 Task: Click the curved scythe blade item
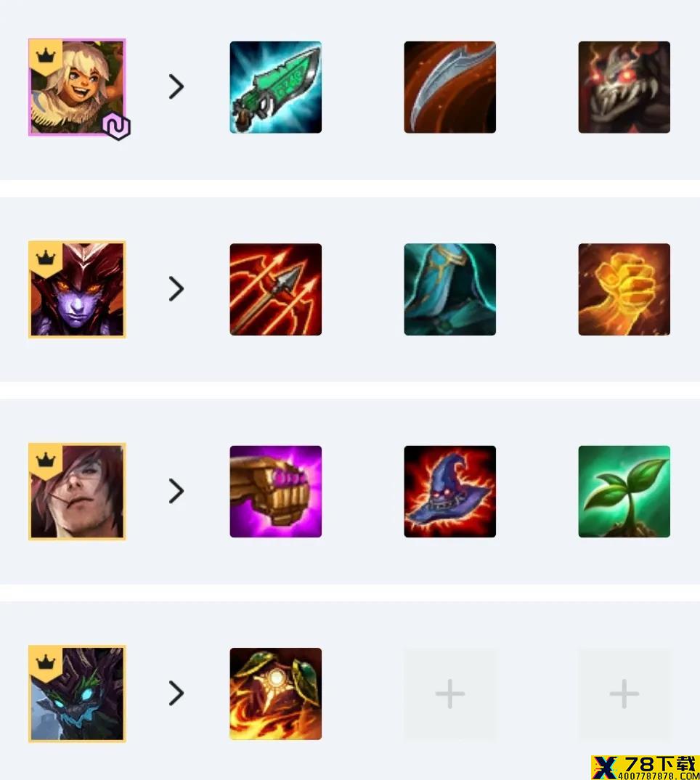[x=449, y=87]
